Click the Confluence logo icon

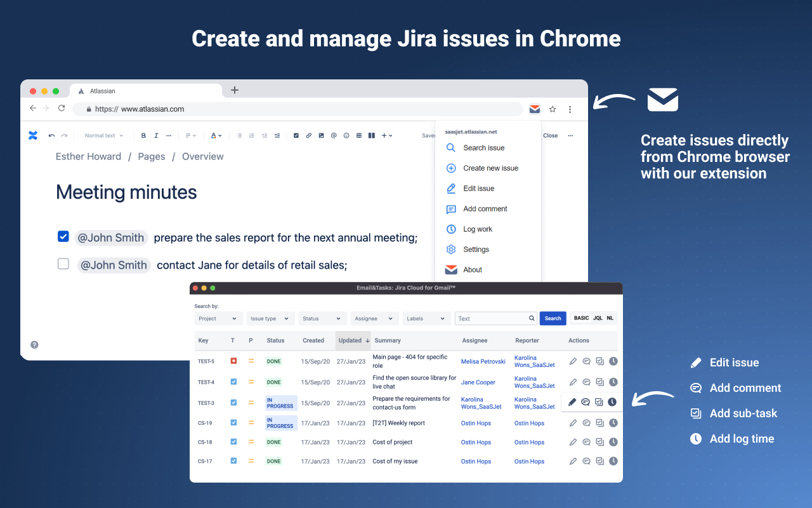(x=33, y=135)
